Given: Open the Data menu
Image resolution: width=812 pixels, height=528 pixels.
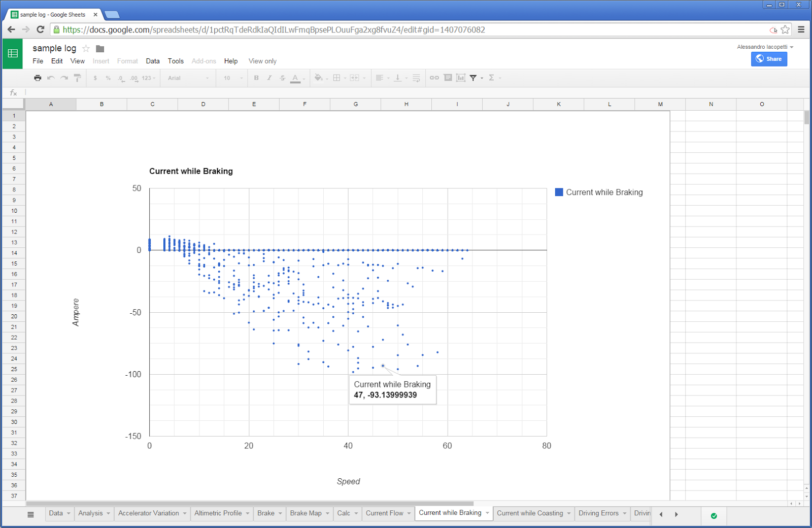Looking at the screenshot, I should [x=152, y=61].
